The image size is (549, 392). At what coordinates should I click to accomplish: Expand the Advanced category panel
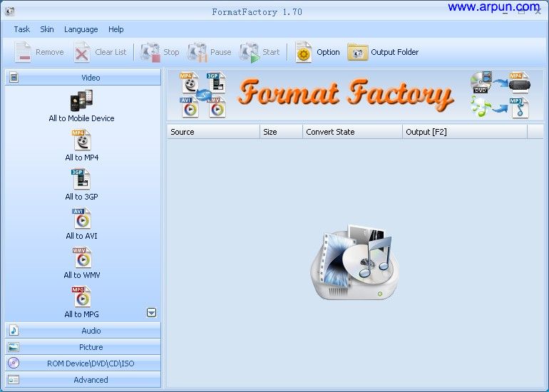[x=83, y=380]
